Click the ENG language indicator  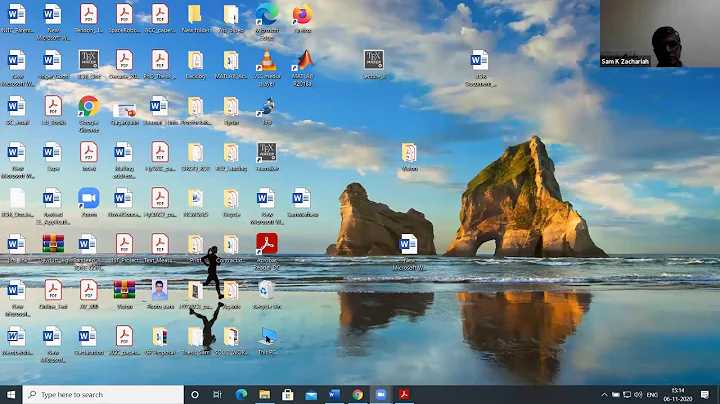click(x=652, y=395)
